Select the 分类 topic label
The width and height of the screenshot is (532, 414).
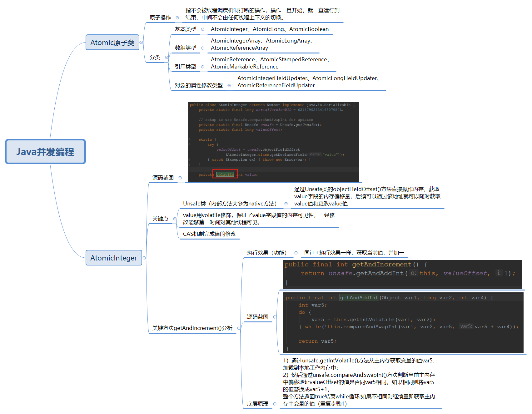tap(155, 57)
